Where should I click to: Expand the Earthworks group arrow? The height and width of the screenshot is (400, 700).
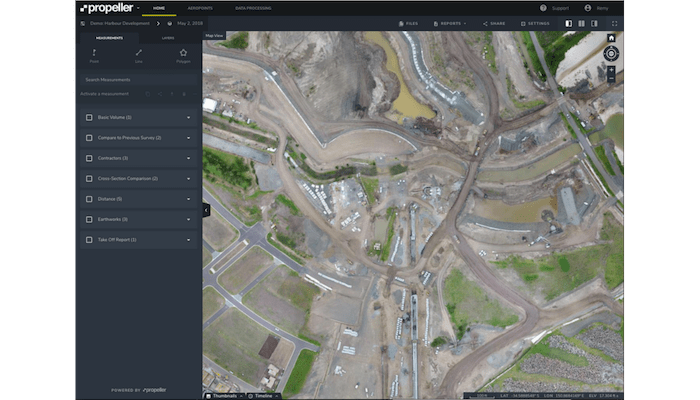[188, 219]
